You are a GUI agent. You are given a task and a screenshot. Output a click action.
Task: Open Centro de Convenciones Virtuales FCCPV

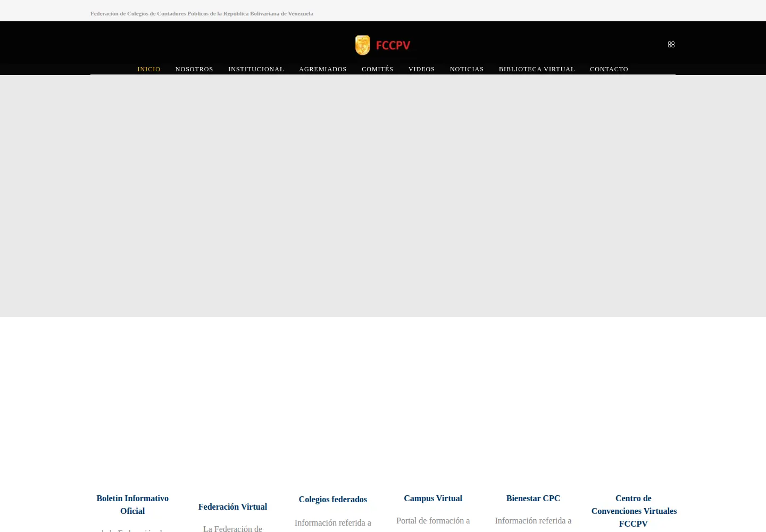click(x=634, y=511)
